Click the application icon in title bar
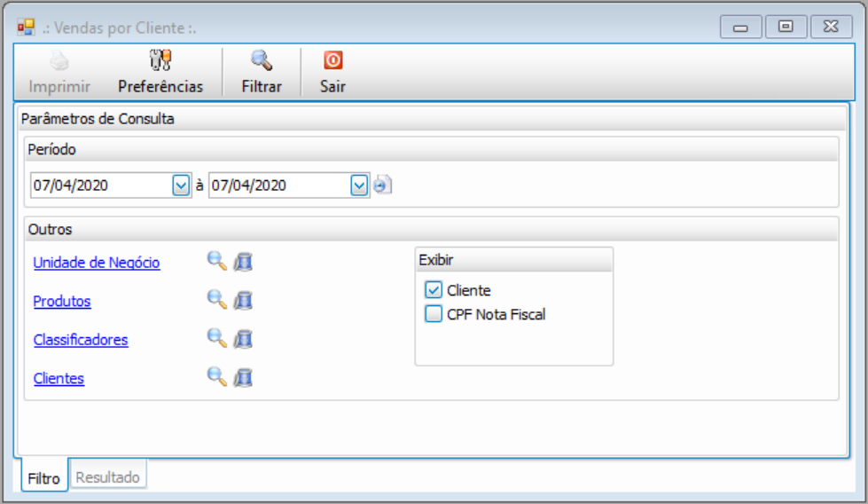This screenshot has height=504, width=868. [26, 28]
